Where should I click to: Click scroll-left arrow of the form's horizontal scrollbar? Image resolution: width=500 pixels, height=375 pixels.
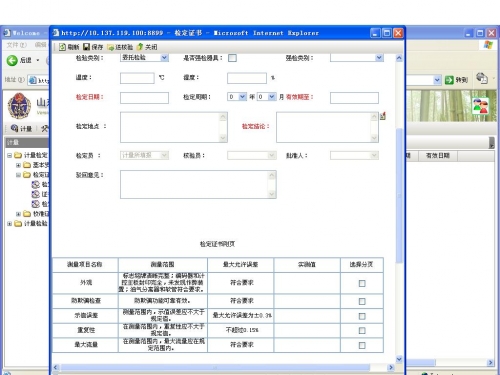click(x=56, y=367)
